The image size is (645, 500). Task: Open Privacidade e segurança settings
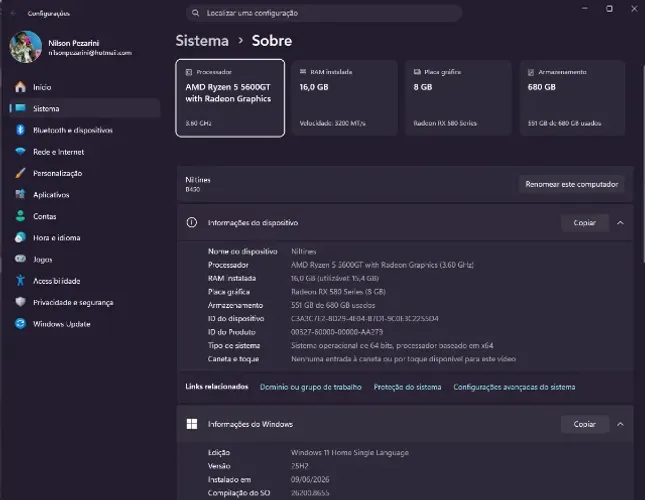click(x=85, y=302)
